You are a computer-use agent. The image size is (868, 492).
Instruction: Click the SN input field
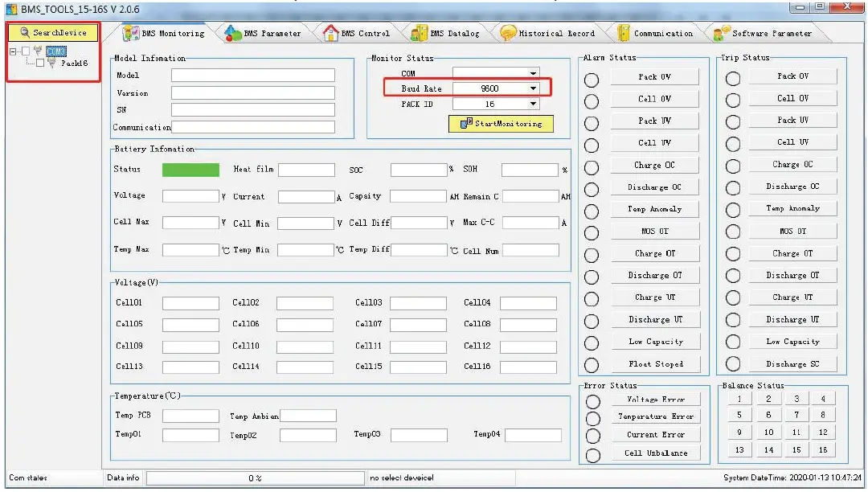pos(253,109)
